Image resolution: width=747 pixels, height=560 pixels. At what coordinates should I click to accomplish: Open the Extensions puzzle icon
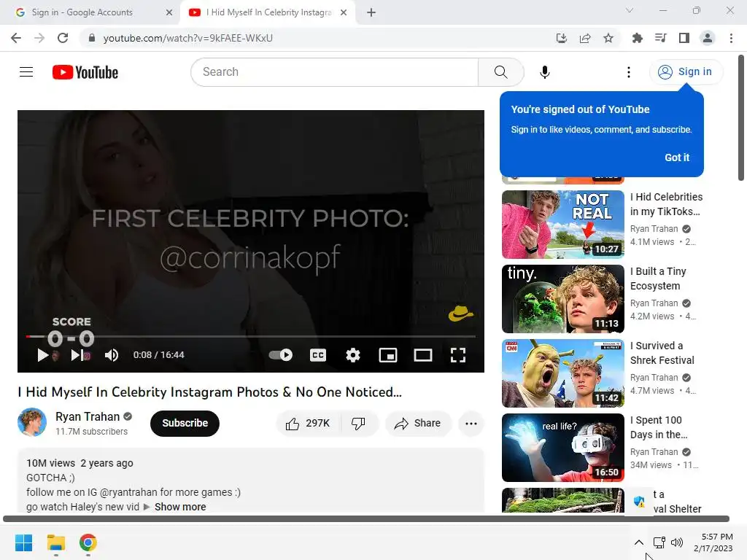[x=637, y=38]
